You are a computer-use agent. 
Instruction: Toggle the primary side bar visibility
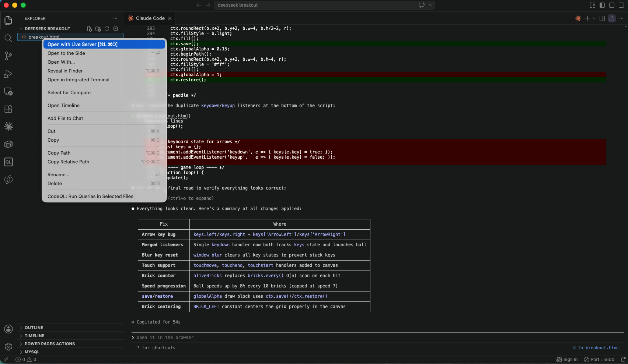pyautogui.click(x=602, y=5)
